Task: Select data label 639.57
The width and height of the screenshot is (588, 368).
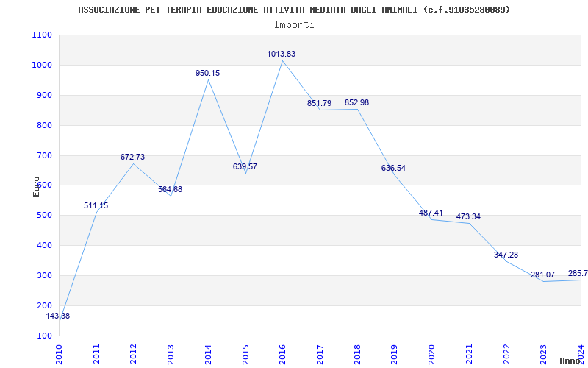Action: pos(245,166)
